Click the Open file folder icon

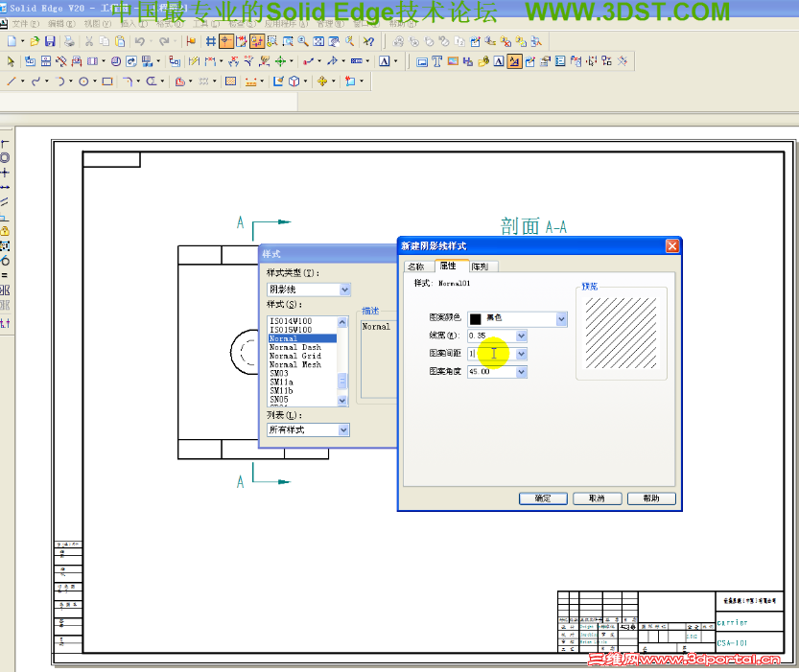pos(35,41)
